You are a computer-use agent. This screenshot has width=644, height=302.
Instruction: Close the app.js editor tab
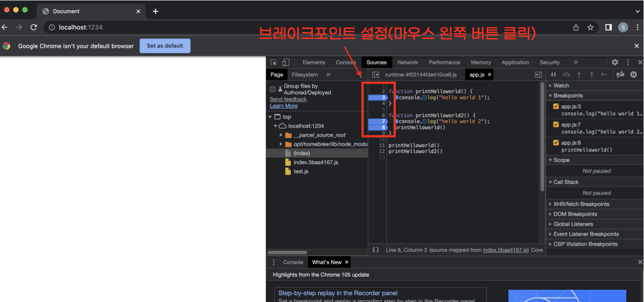[x=490, y=74]
